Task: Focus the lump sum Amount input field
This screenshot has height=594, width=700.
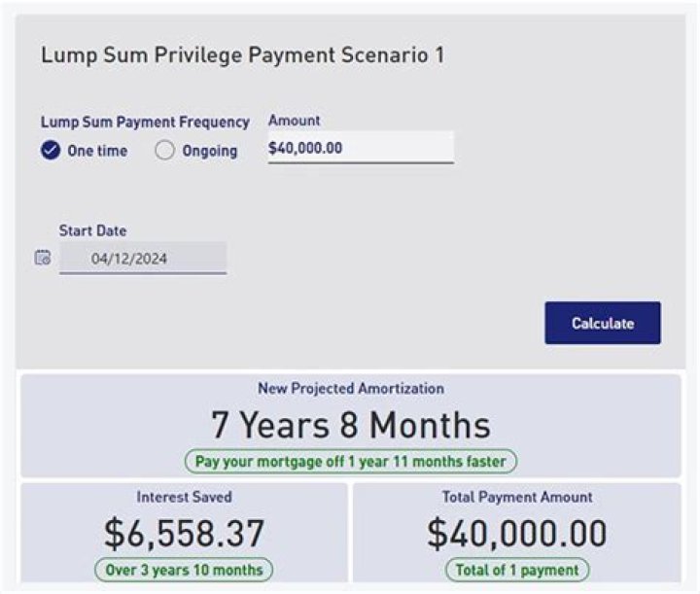Action: point(361,148)
